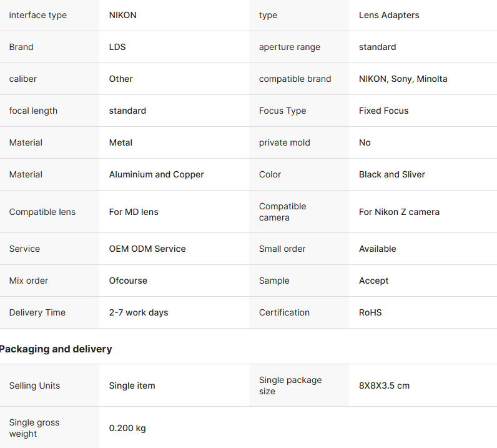Select the "For Nikon Z camera" value
Screen dimensions: 497x448
pos(399,212)
